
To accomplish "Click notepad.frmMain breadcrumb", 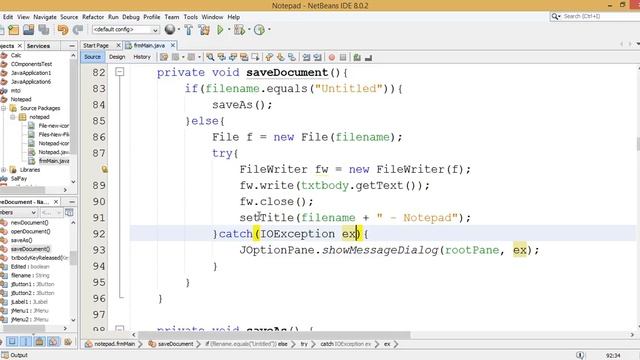I will 114,344.
